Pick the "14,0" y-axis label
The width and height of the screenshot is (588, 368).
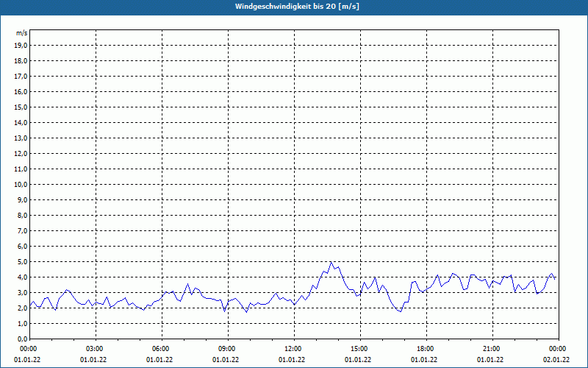[x=21, y=122]
